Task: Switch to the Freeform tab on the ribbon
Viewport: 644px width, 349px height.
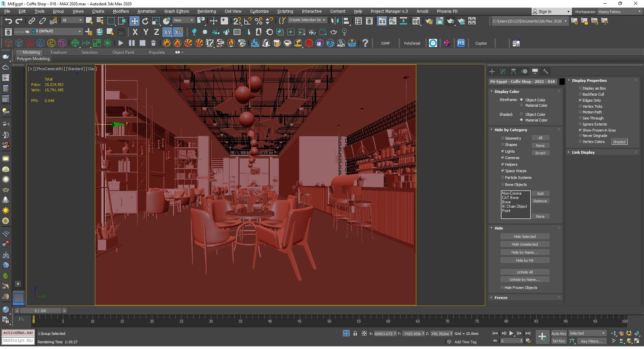Action: [x=59, y=52]
